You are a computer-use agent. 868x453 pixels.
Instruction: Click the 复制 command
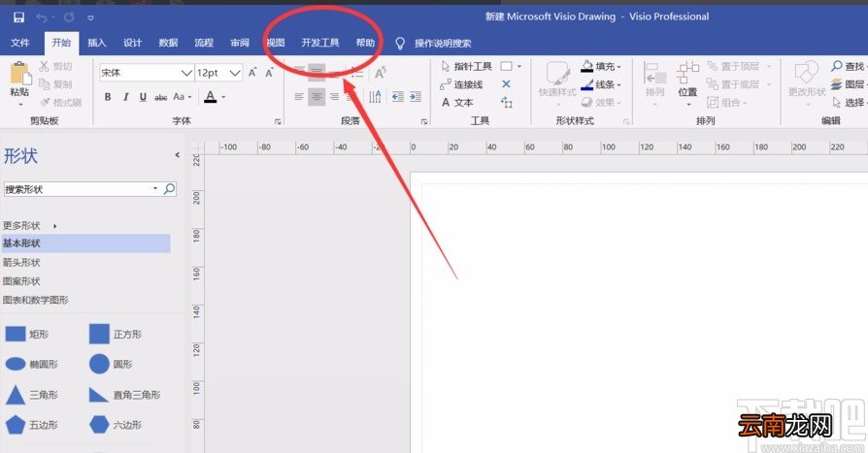[x=56, y=84]
